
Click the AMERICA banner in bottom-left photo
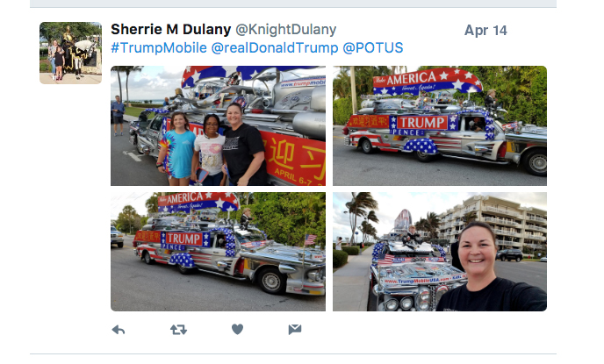(198, 202)
